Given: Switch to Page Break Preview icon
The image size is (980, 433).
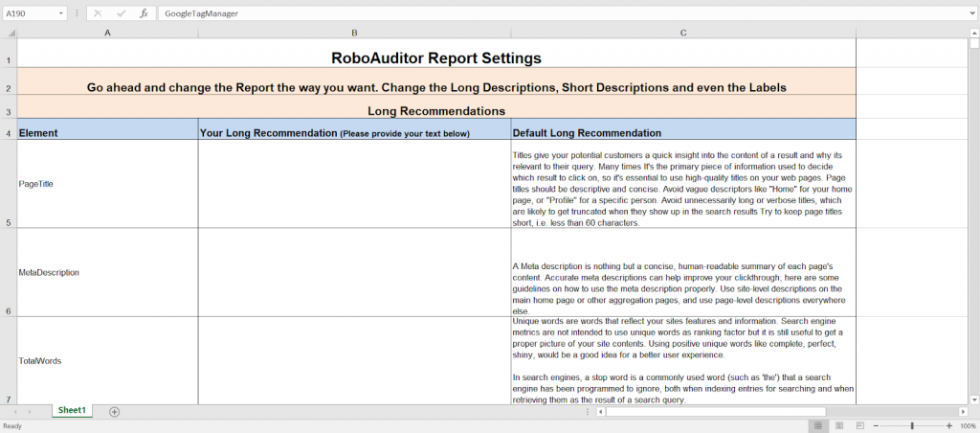Looking at the screenshot, I should tap(860, 425).
